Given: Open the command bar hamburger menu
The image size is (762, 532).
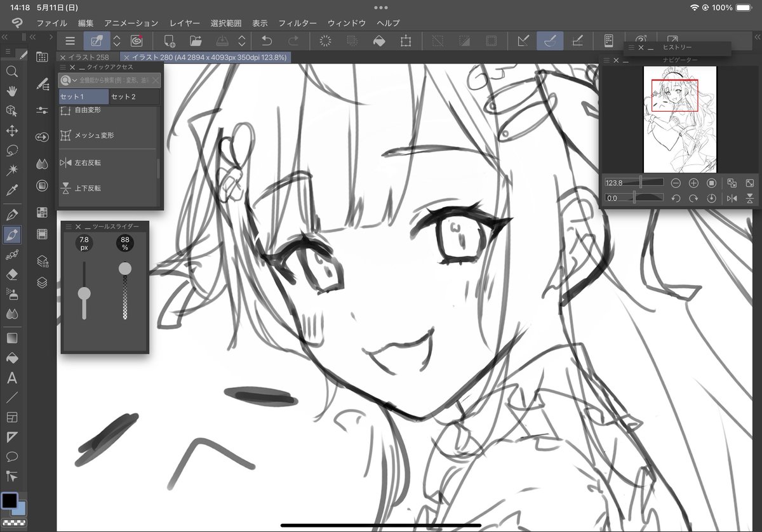Looking at the screenshot, I should [70, 41].
